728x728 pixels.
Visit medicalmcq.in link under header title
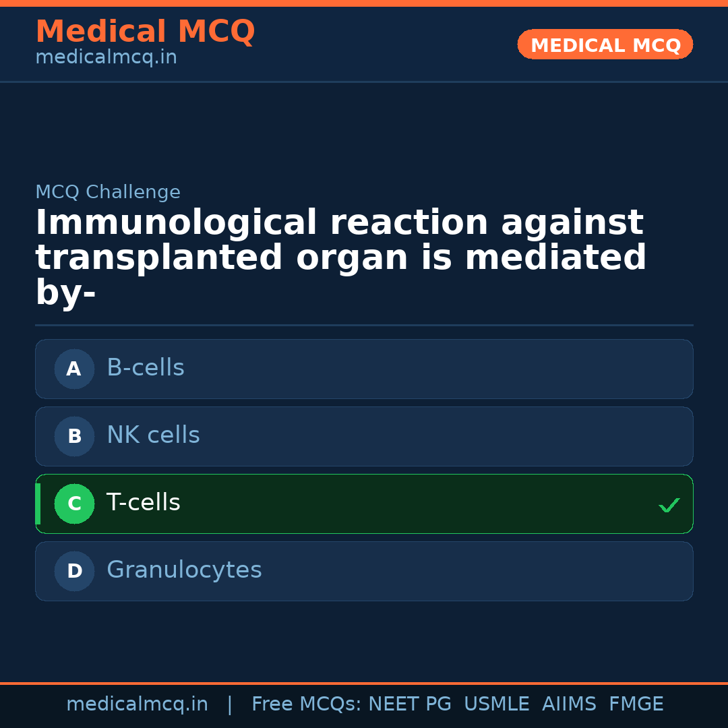click(106, 57)
